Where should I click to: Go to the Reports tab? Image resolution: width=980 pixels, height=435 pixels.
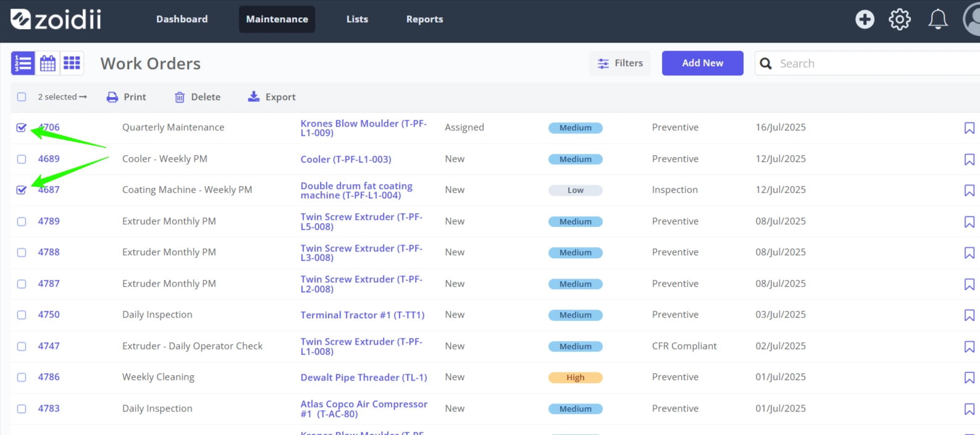425,19
